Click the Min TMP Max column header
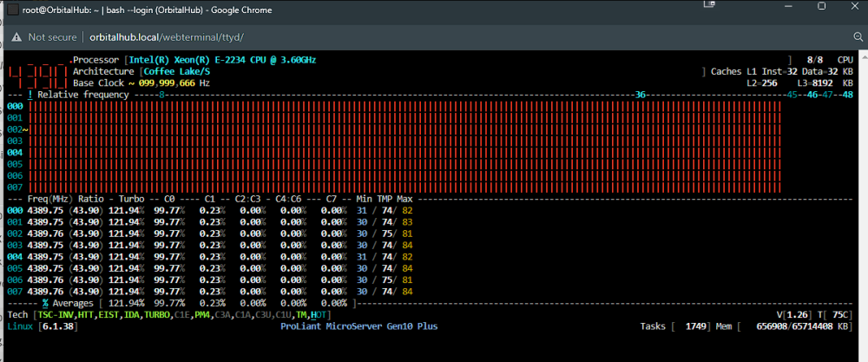This screenshot has height=362, width=868. [x=383, y=199]
